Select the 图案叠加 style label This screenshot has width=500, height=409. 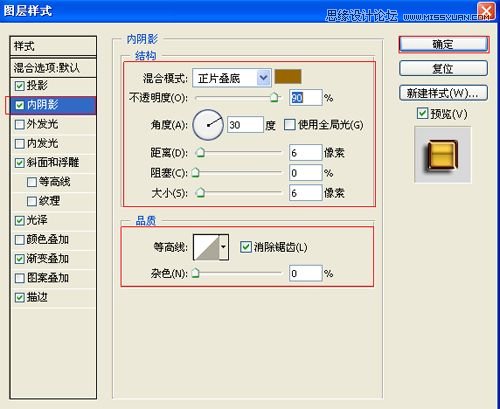[48, 278]
